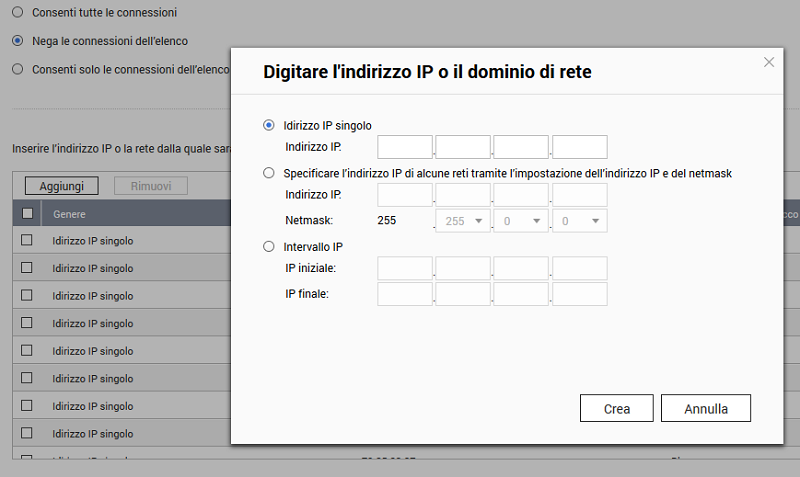Click last octet of 'IP finale' field

[580, 293]
